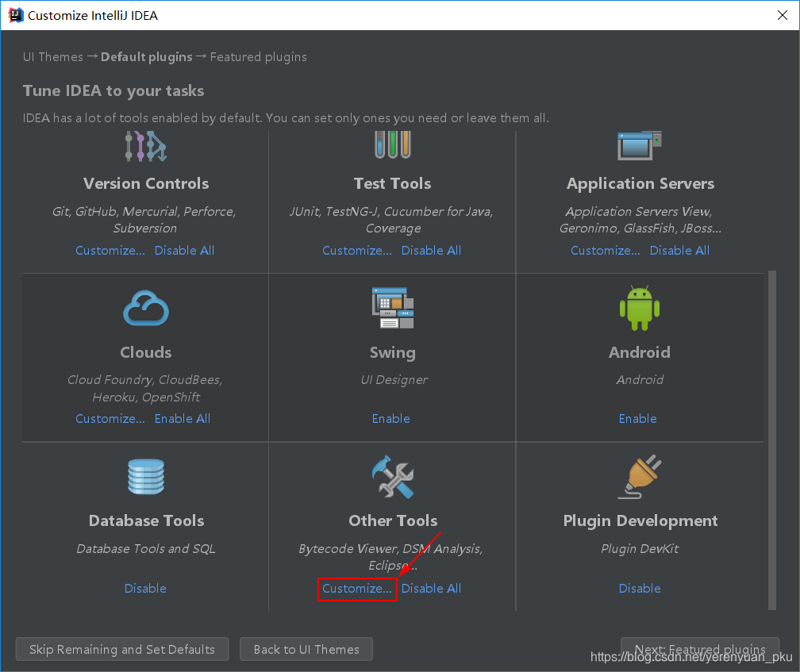Disable All Other Tools plugins
This screenshot has height=672, width=800.
431,589
